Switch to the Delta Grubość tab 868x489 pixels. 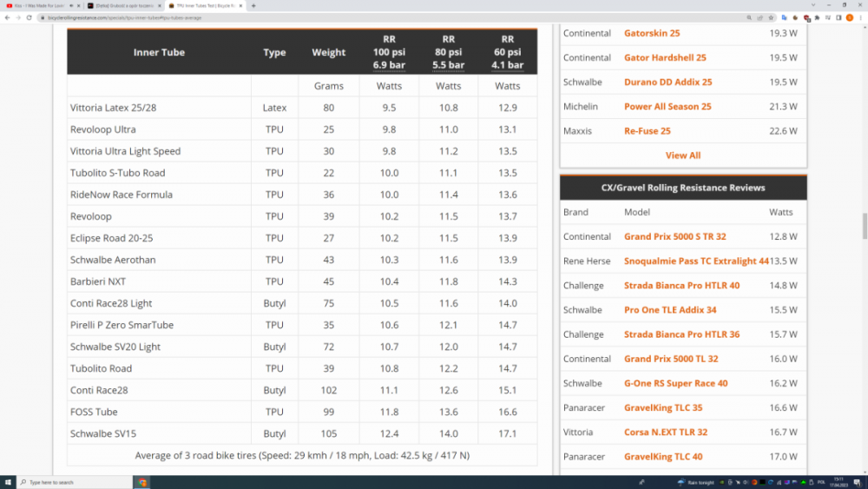(x=124, y=5)
